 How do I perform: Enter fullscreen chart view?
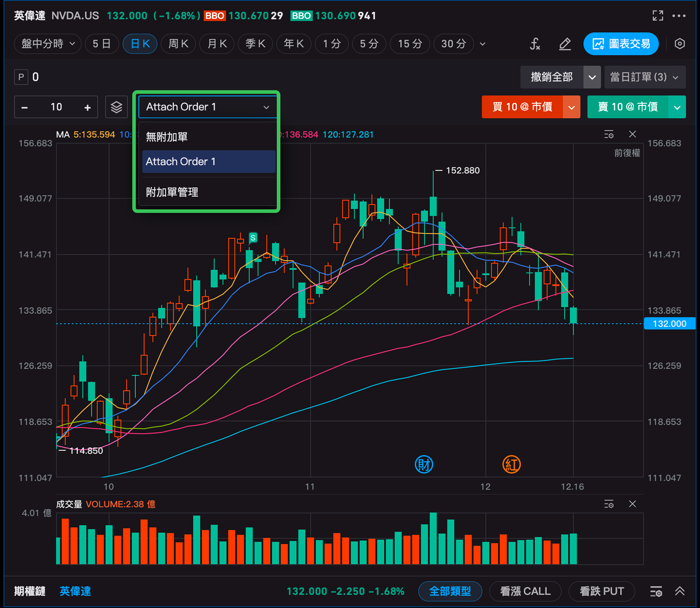(x=658, y=16)
